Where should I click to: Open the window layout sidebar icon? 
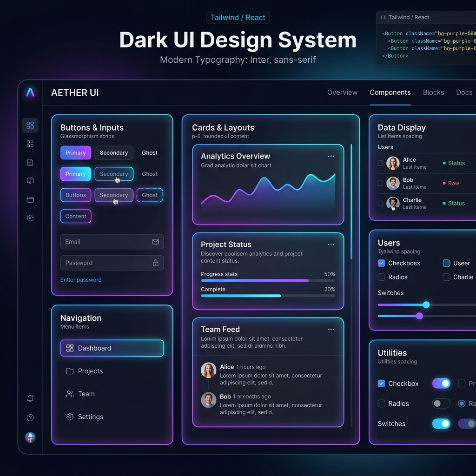click(x=30, y=199)
